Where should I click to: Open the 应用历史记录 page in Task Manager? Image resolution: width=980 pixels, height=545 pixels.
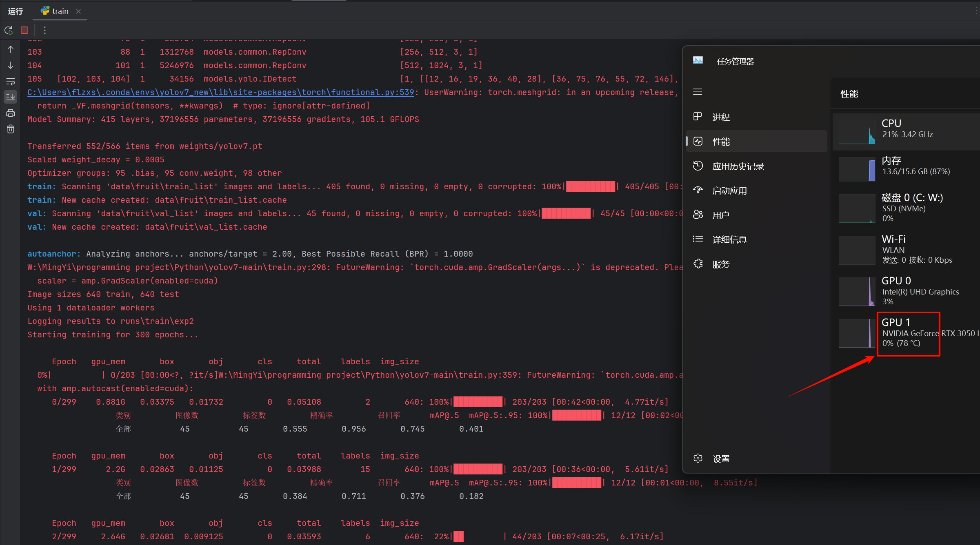click(x=738, y=166)
